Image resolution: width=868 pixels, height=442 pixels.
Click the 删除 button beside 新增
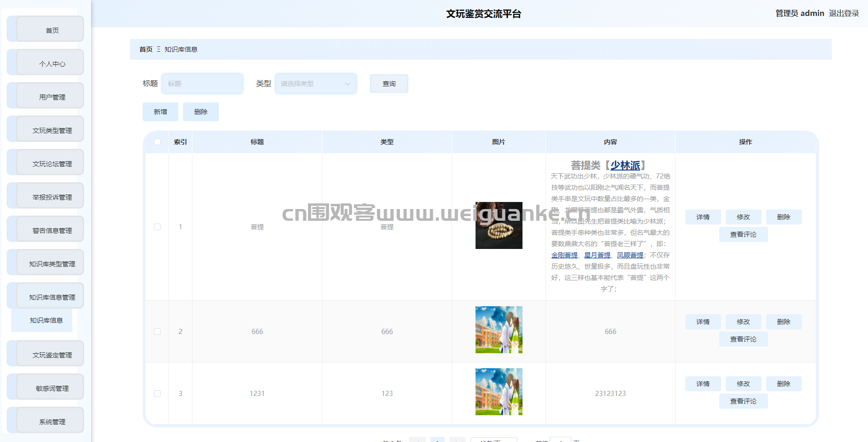point(200,112)
